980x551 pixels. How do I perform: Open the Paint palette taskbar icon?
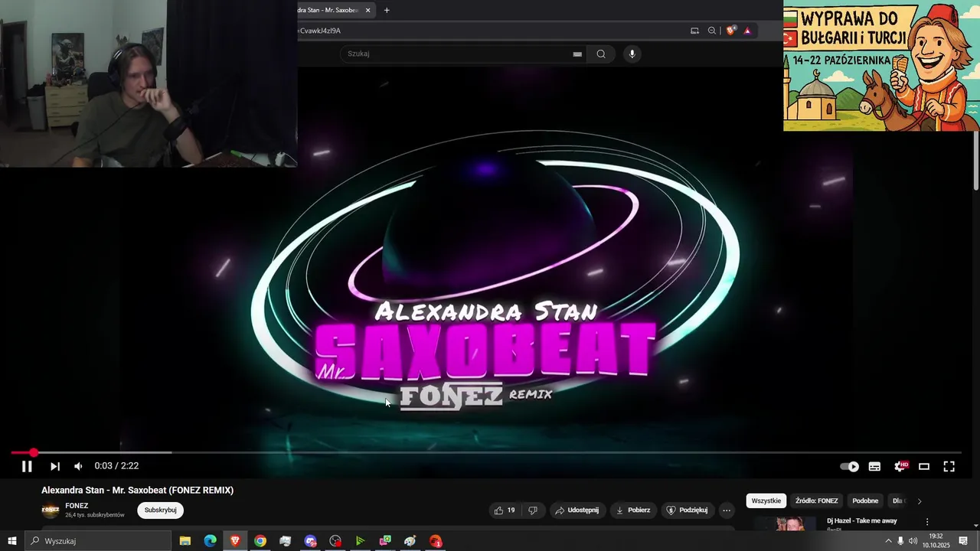point(410,541)
